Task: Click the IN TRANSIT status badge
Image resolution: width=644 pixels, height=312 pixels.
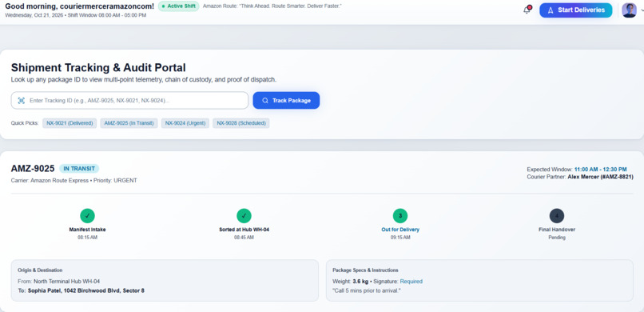Action: pyautogui.click(x=79, y=169)
